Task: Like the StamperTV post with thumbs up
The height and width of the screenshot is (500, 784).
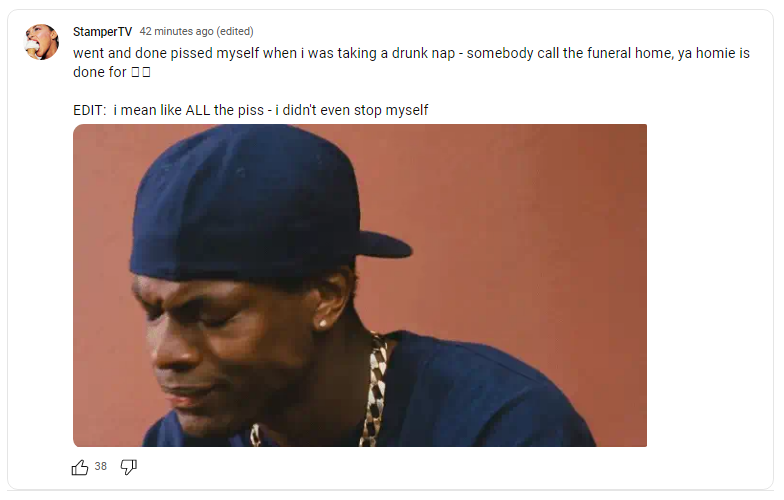Action: (80, 467)
